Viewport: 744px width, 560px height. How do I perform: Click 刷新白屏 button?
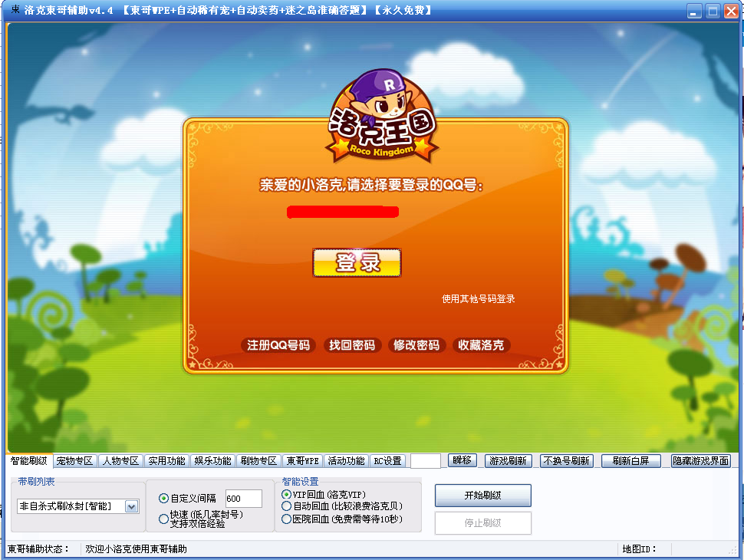[630, 461]
